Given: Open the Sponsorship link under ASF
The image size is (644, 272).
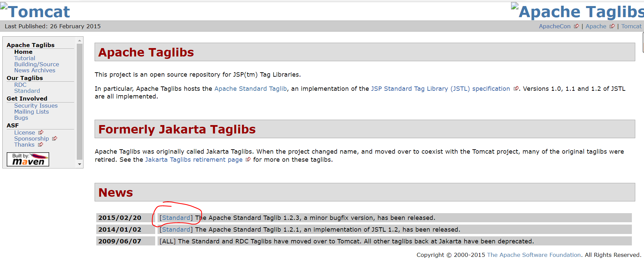Looking at the screenshot, I should (x=31, y=139).
